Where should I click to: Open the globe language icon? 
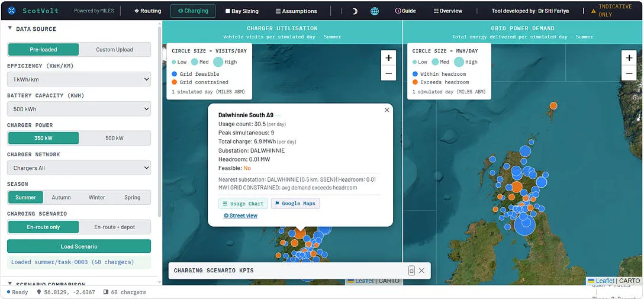(375, 11)
